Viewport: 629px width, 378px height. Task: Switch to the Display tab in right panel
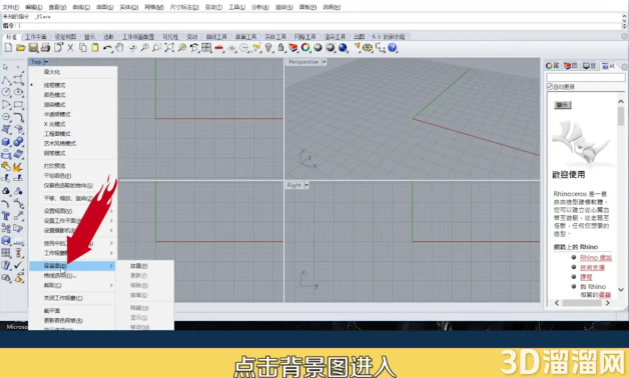(589, 66)
